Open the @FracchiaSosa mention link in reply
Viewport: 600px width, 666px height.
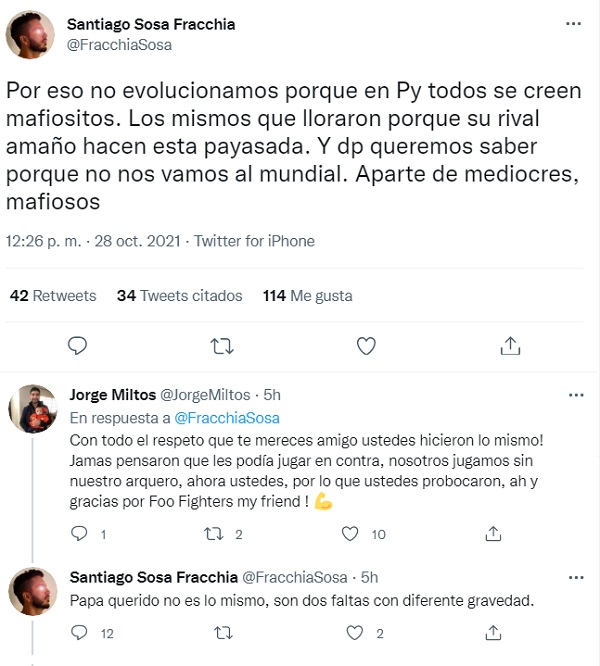[227, 418]
